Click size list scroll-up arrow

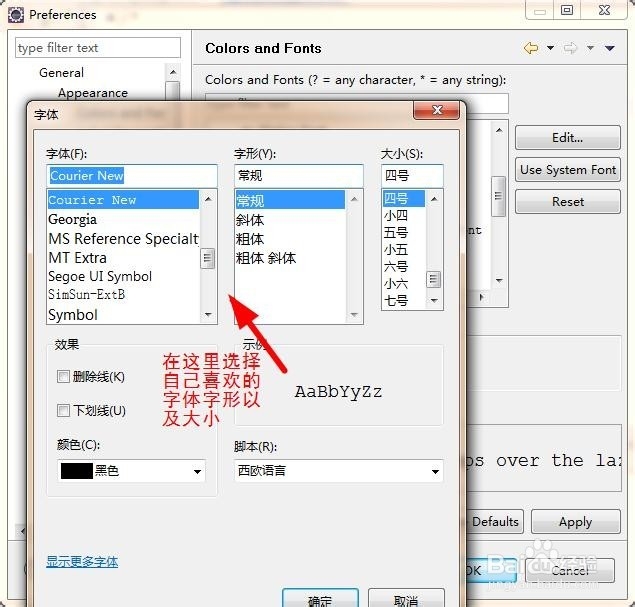pyautogui.click(x=434, y=198)
